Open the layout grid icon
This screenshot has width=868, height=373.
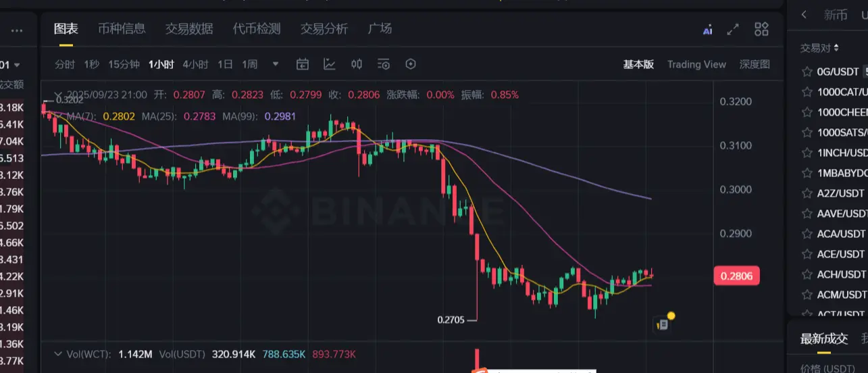tap(761, 29)
